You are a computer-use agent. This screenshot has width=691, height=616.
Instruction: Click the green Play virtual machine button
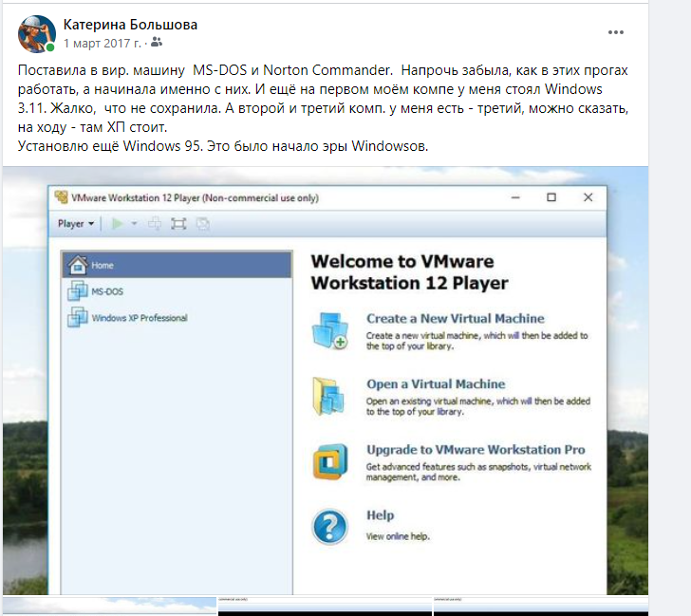pos(118,224)
